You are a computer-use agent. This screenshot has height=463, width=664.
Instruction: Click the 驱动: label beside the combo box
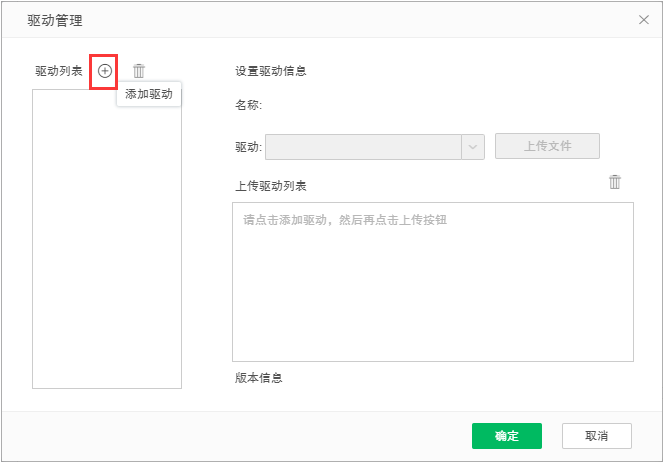[248, 147]
